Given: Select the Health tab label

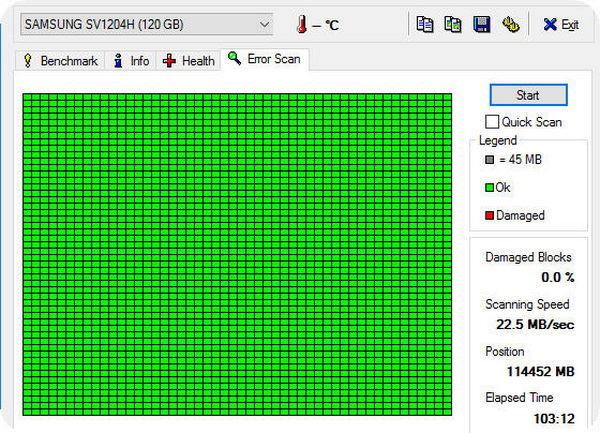Looking at the screenshot, I should tap(198, 61).
